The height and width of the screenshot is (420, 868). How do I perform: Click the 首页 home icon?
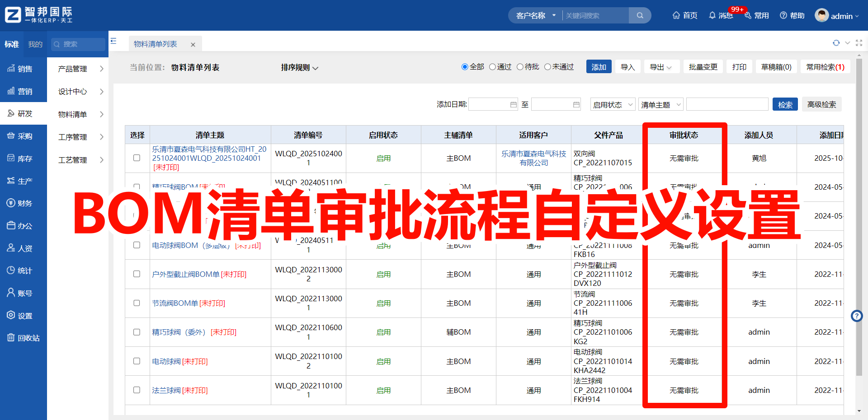point(684,15)
